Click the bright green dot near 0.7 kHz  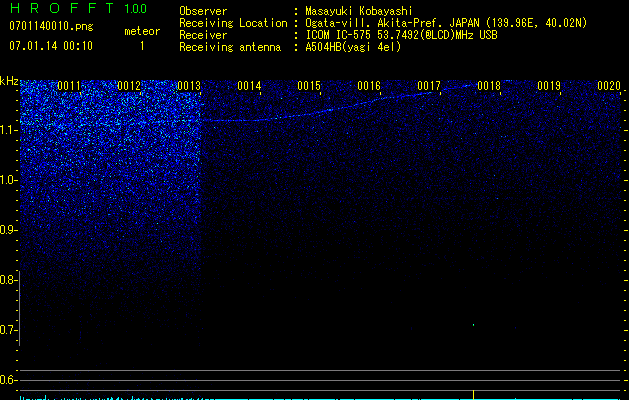point(473,325)
